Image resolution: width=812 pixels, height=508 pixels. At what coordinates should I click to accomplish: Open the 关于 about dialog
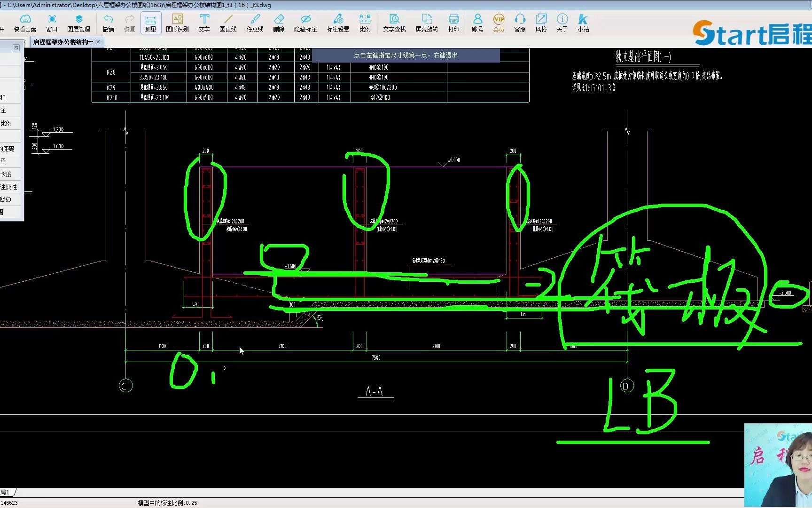(562, 23)
